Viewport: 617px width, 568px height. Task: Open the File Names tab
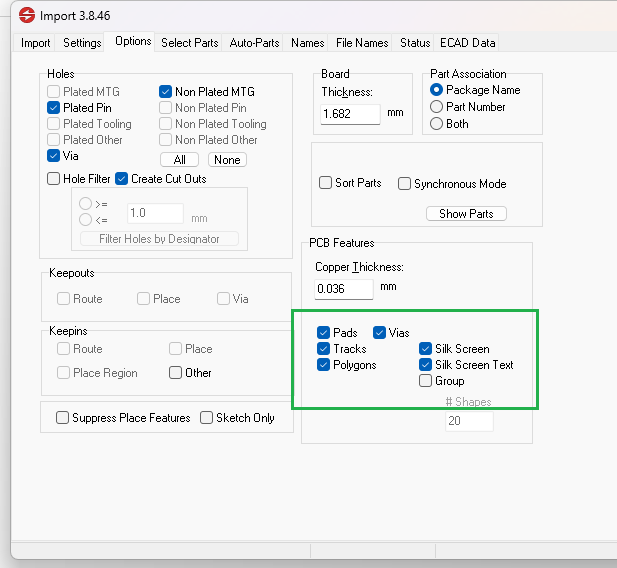362,43
